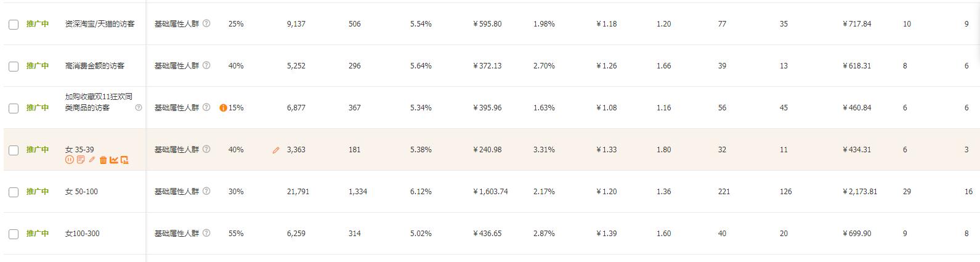The width and height of the screenshot is (980, 262).
Task: Click the help icon beside 基础属性人群 in 女100-300 row
Action: [x=206, y=233]
